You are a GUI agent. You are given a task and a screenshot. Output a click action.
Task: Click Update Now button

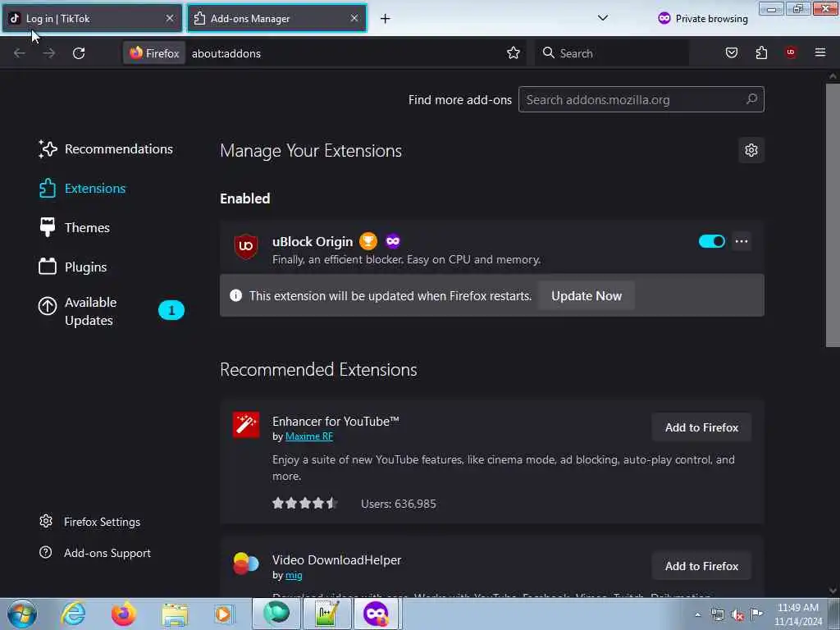click(586, 295)
